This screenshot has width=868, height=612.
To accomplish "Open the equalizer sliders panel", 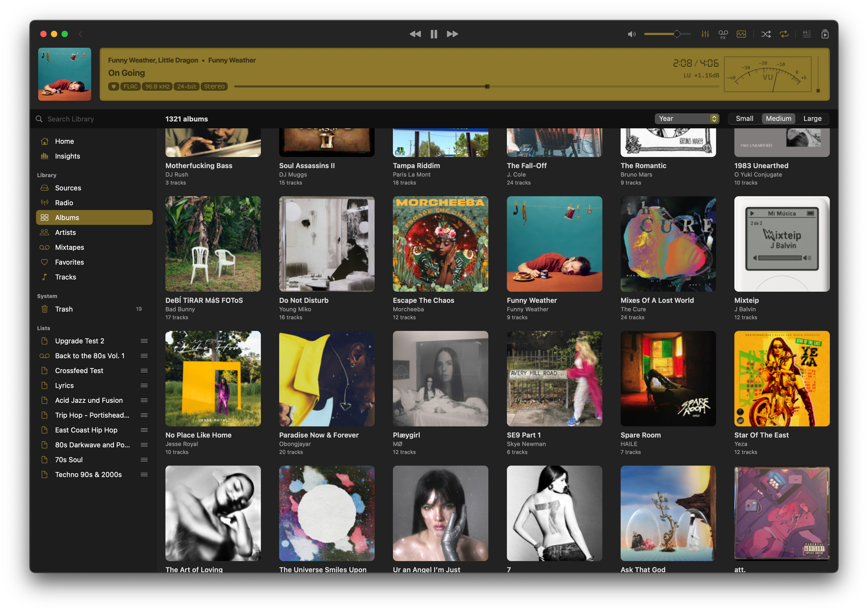I will pyautogui.click(x=705, y=34).
